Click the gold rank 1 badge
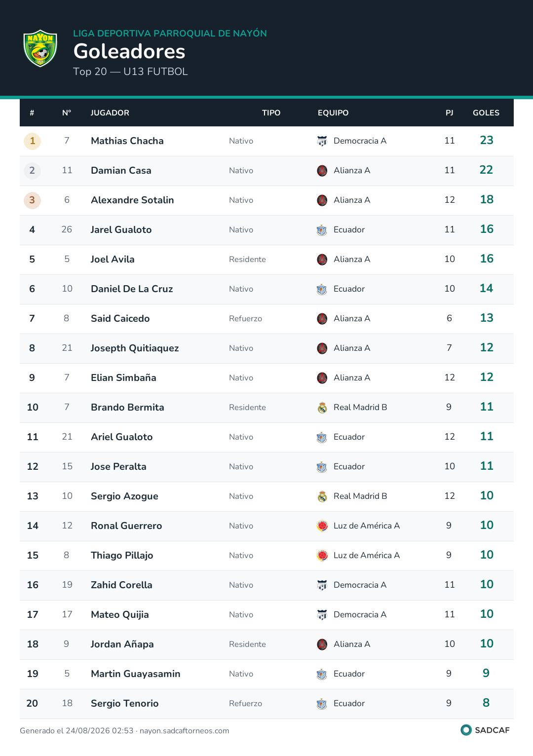The width and height of the screenshot is (533, 756). (33, 141)
